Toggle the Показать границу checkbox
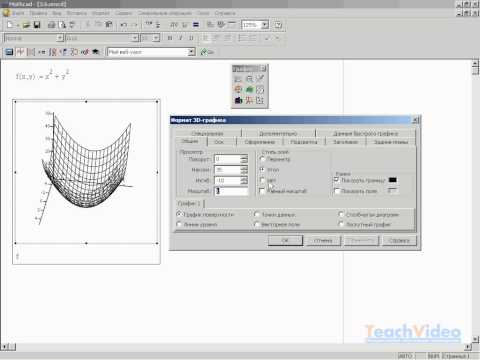This screenshot has height=360, width=480. pos(337,180)
